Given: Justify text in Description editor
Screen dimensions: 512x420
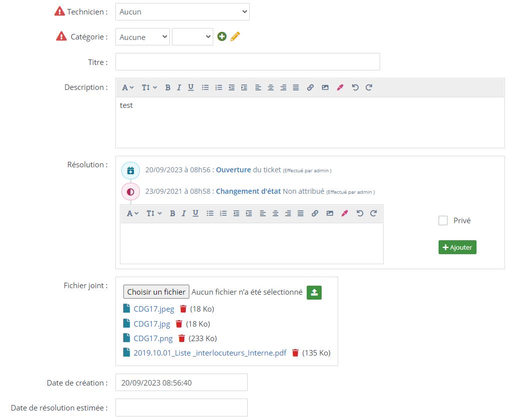Looking at the screenshot, I should click(296, 87).
